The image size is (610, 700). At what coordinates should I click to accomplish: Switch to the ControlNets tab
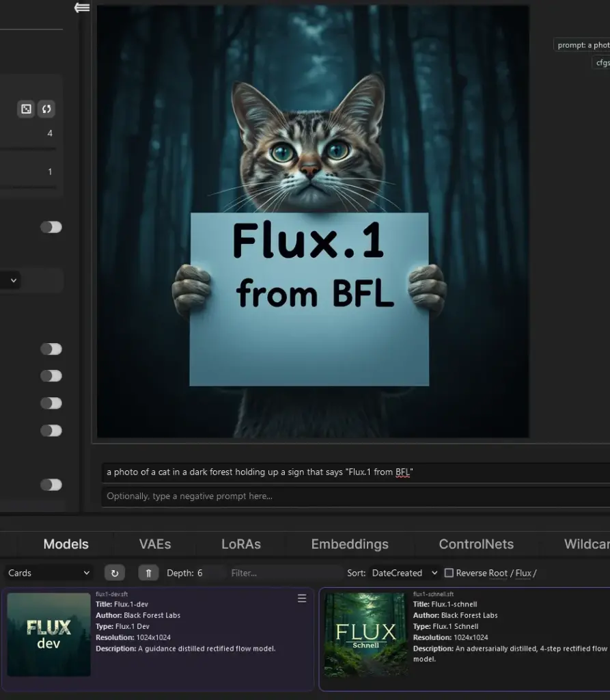[x=476, y=544]
